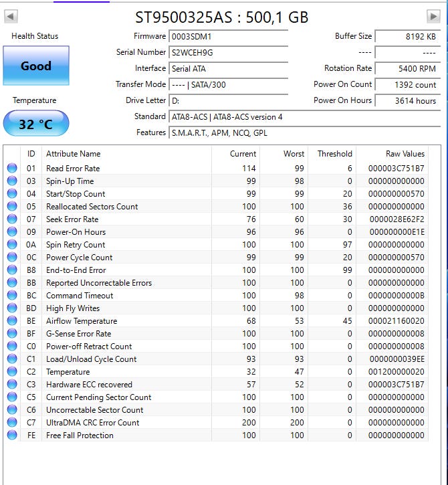Click status orb for End-to-End Error
The width and height of the screenshot is (448, 485).
12,270
